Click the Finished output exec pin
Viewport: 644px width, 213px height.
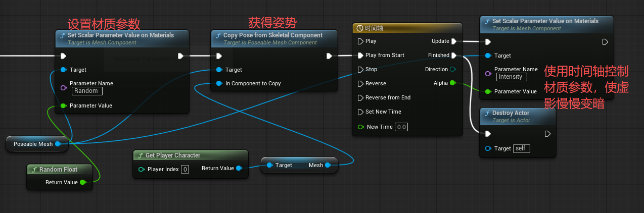coord(454,55)
